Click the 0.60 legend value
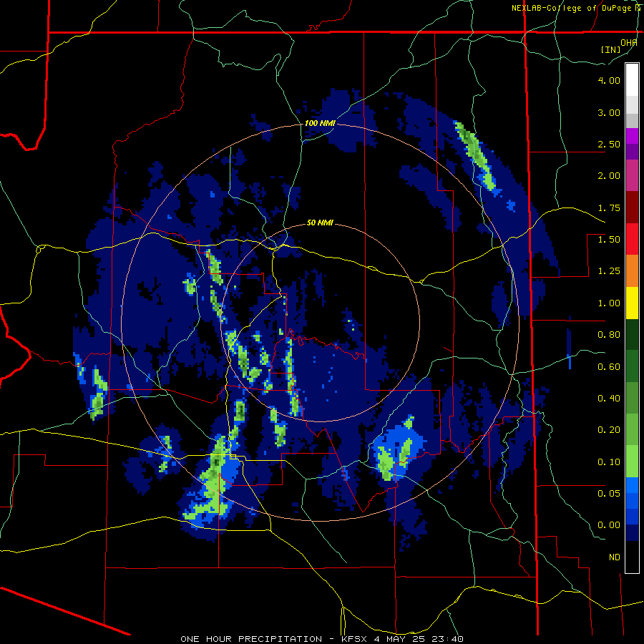Screen dimensions: 644x644 [x=609, y=367]
